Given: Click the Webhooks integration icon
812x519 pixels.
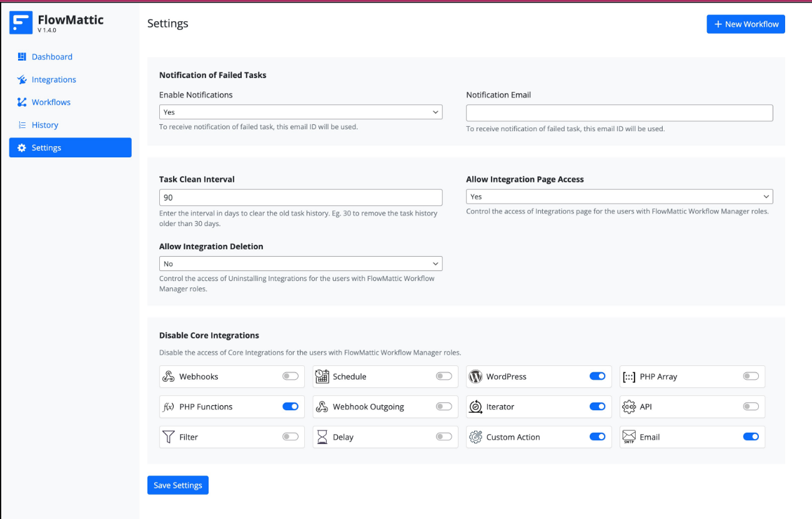Looking at the screenshot, I should pyautogui.click(x=168, y=377).
